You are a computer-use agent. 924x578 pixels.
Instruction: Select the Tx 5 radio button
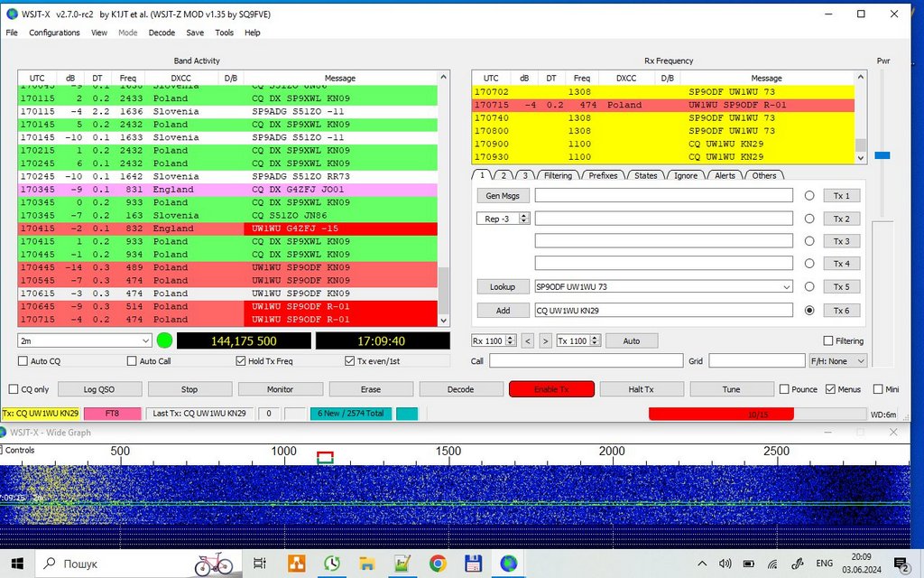point(809,286)
